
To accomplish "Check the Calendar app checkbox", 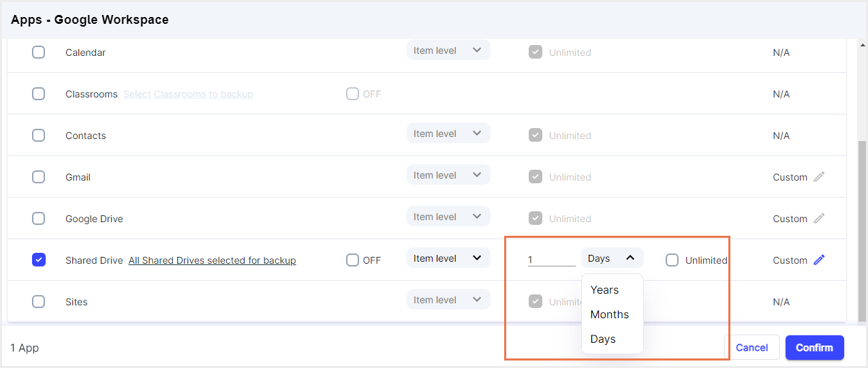I will click(x=39, y=52).
